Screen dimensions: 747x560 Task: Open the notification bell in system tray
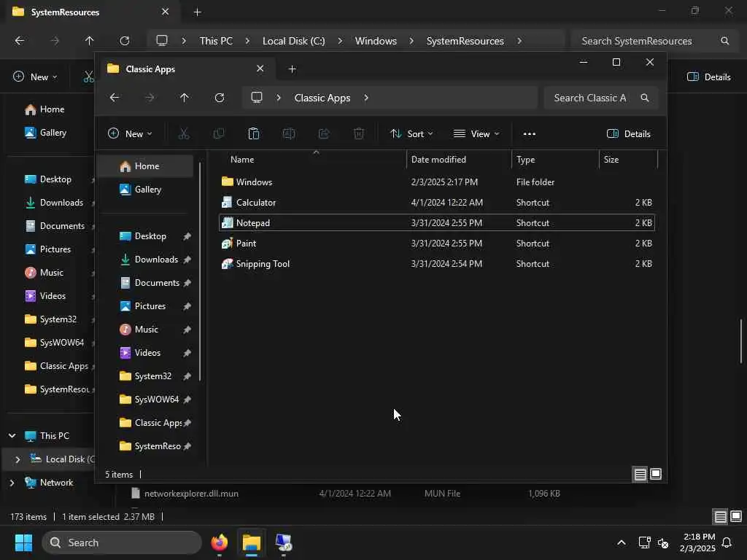727,542
